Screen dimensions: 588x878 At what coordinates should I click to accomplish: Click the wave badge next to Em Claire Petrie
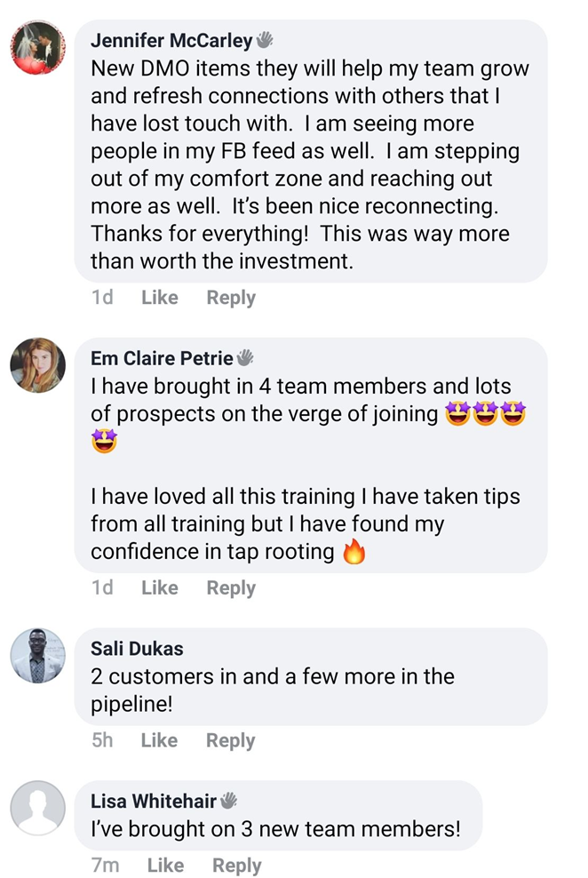(x=245, y=358)
